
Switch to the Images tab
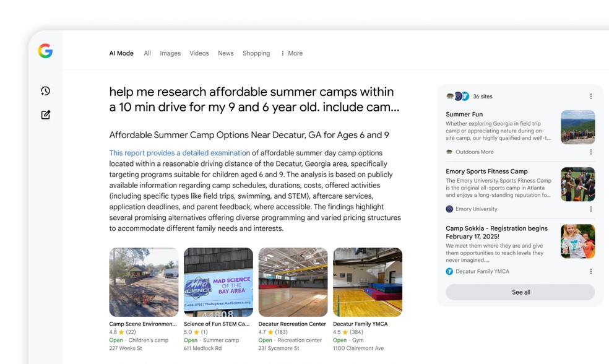170,53
